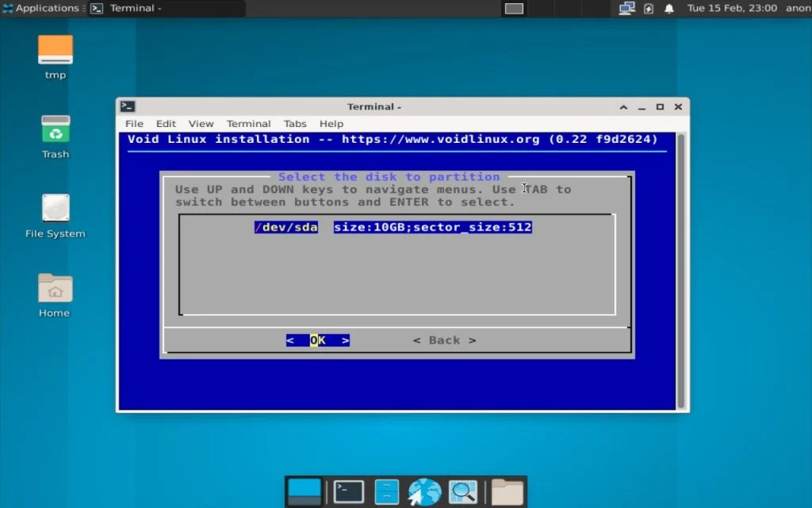Click the network icon in the system tray

(x=626, y=9)
